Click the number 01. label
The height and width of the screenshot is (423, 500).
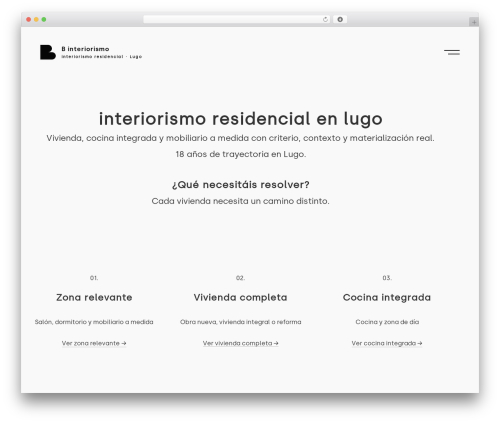[x=94, y=278]
